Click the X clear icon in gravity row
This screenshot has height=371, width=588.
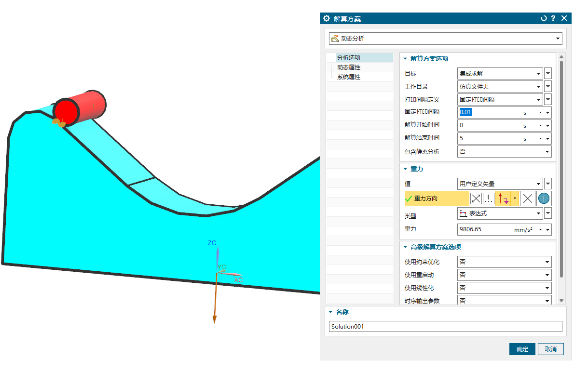pos(528,199)
